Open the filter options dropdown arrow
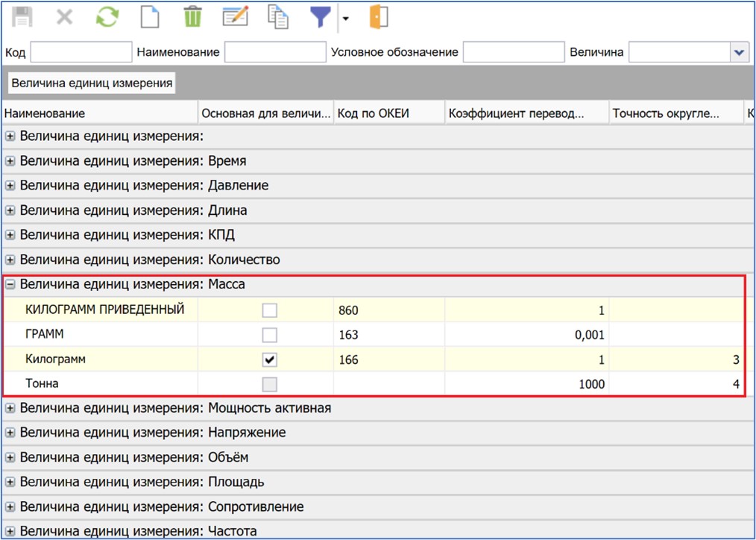Viewport: 756px width, 540px height. [345, 19]
